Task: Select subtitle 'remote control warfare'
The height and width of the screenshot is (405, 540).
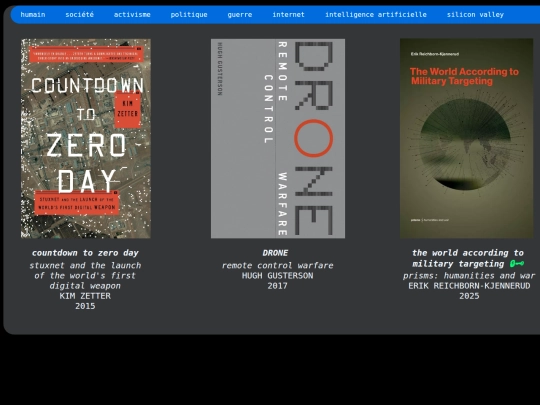Action: click(277, 266)
